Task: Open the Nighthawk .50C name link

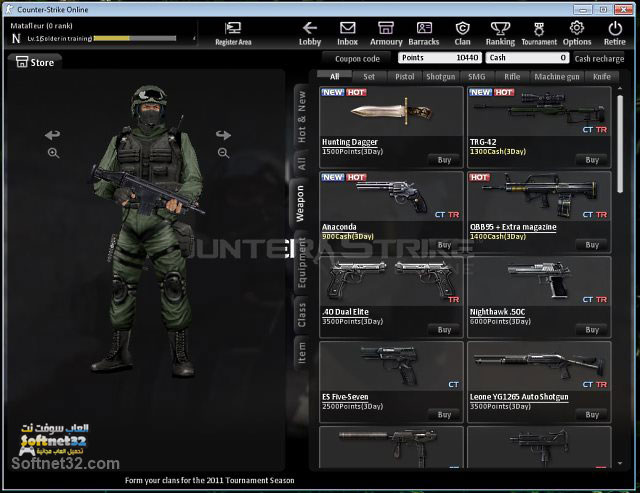Action: point(498,312)
